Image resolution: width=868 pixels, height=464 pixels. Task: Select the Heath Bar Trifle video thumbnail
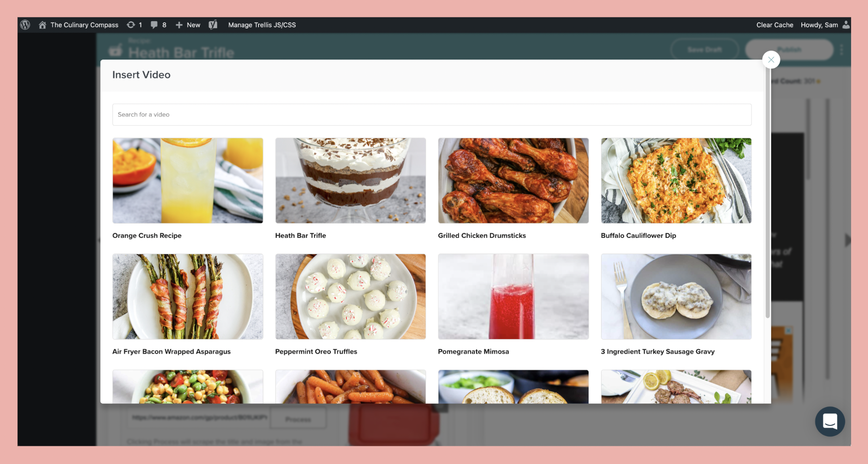click(x=350, y=180)
